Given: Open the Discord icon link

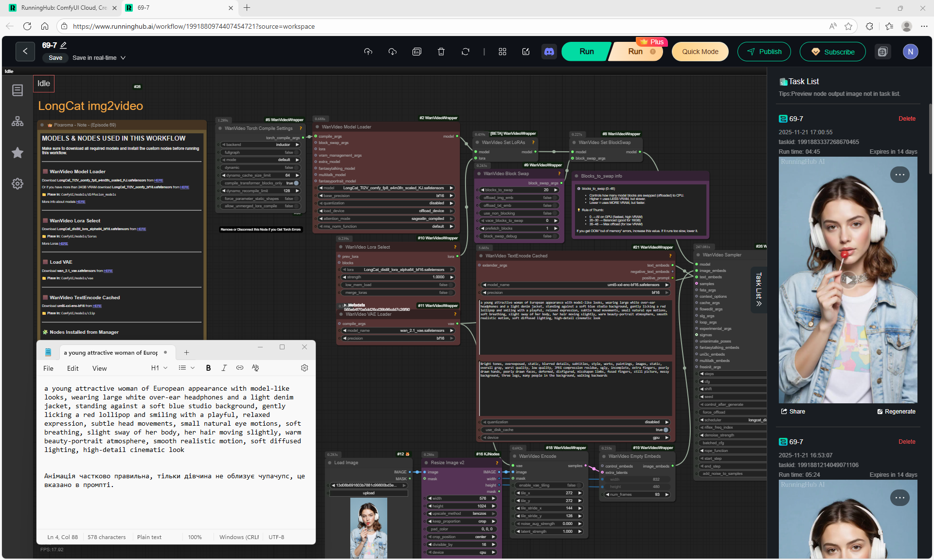Looking at the screenshot, I should coord(549,52).
